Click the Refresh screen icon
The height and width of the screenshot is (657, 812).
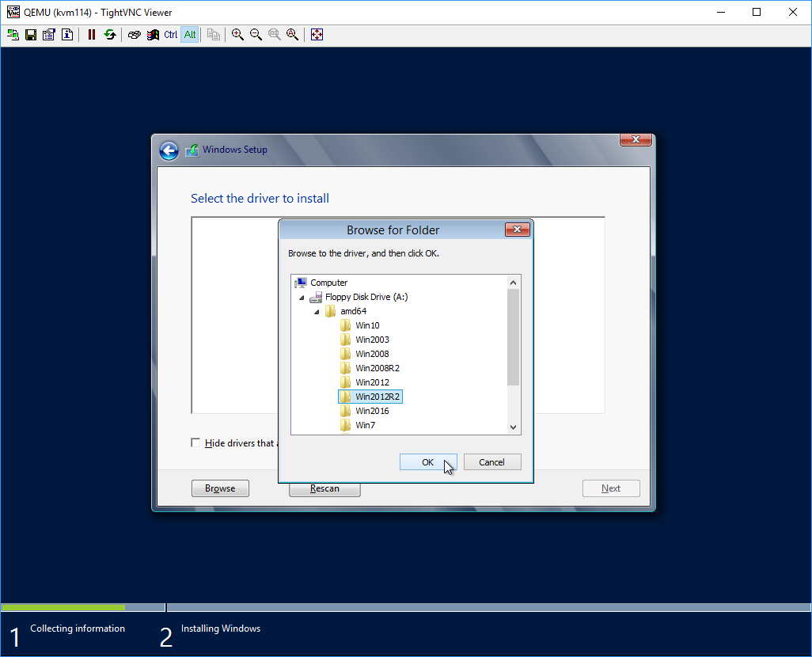click(x=110, y=35)
